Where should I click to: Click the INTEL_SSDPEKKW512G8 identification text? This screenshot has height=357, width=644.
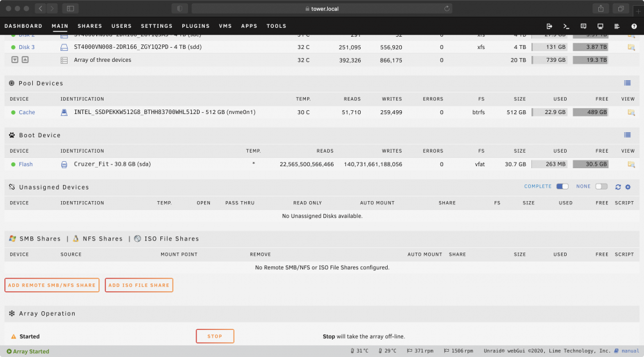[x=165, y=112]
